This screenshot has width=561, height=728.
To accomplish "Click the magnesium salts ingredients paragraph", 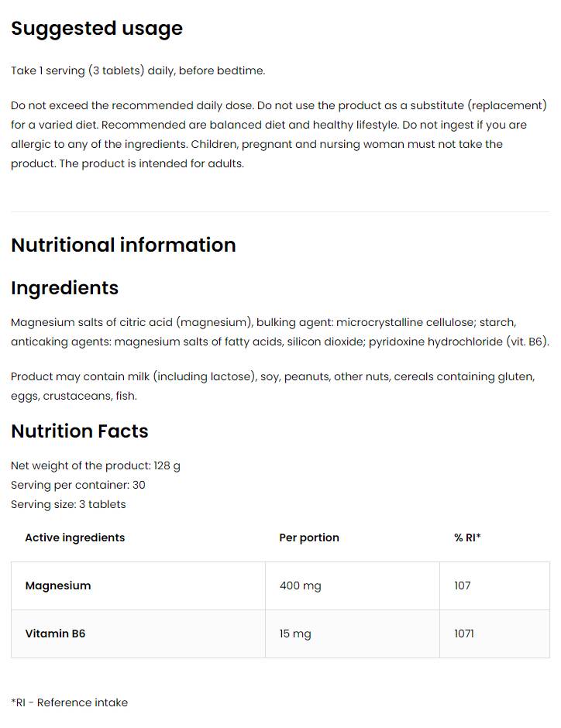I will coord(279,331).
